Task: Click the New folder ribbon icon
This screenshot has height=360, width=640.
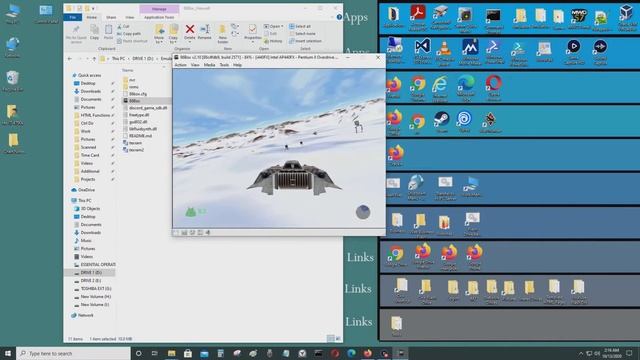Action: coord(222,34)
